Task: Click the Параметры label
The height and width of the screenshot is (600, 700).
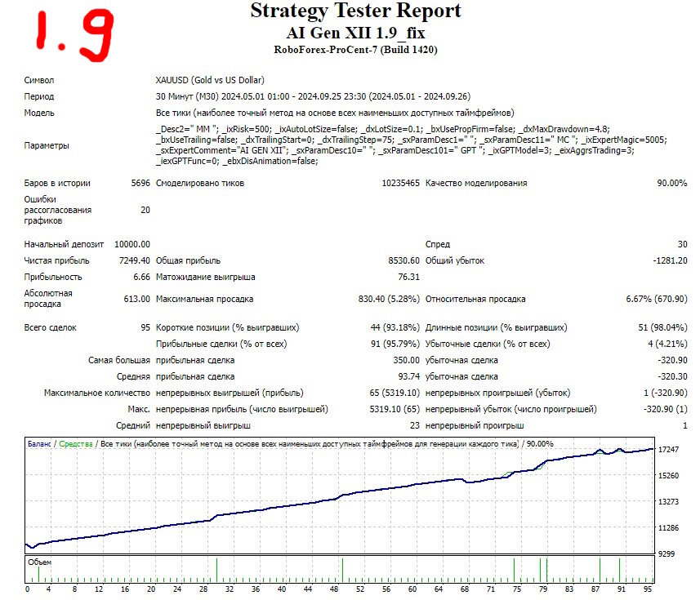Action: tap(47, 145)
